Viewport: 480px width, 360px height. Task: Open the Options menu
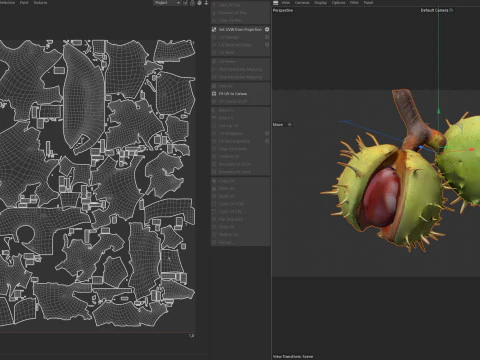(x=338, y=3)
